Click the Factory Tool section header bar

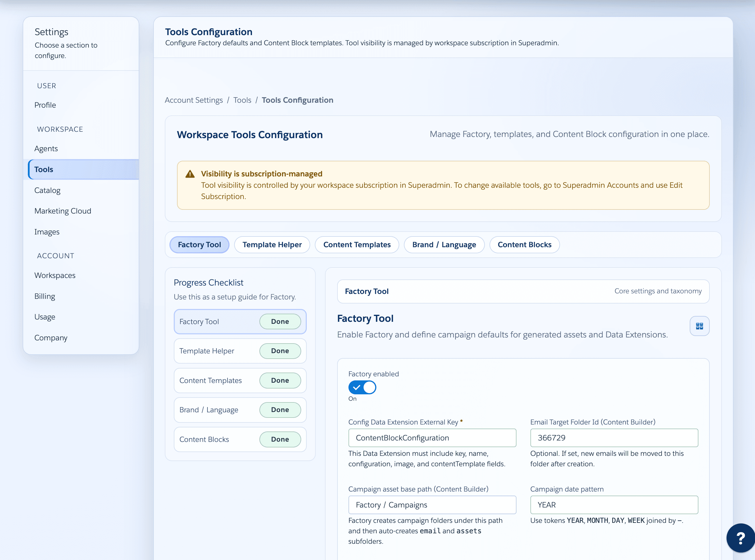coord(523,291)
